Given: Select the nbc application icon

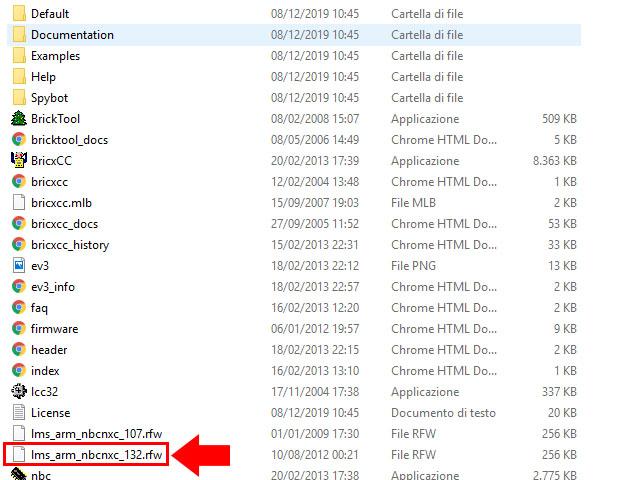Looking at the screenshot, I should coord(18,475).
